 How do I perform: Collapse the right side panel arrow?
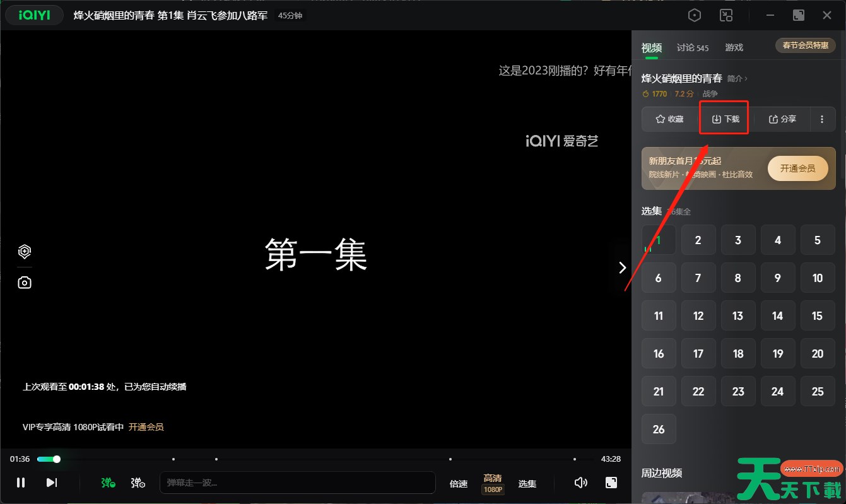[623, 267]
